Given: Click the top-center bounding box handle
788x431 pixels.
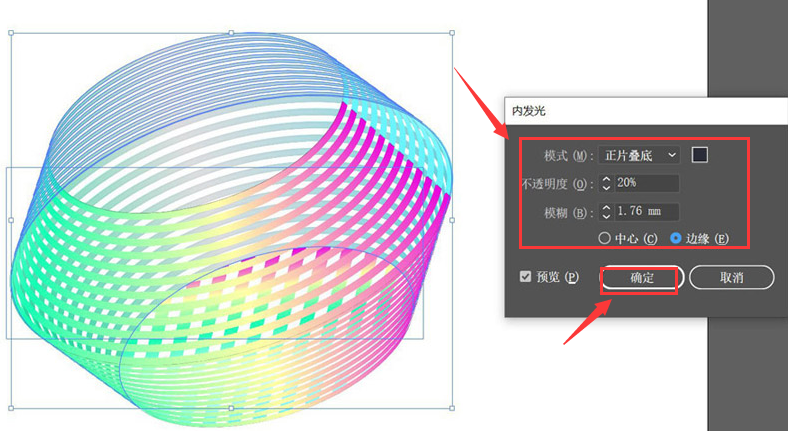Looking at the screenshot, I should click(x=231, y=33).
